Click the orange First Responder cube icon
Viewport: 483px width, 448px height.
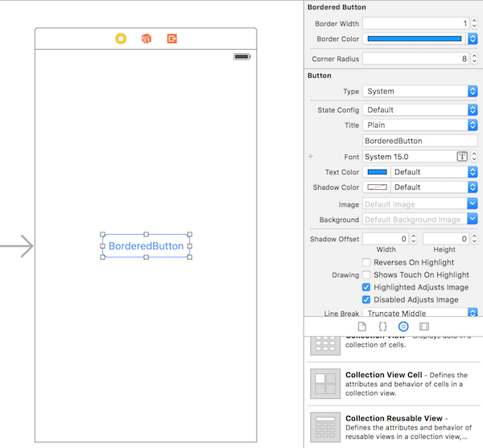147,39
